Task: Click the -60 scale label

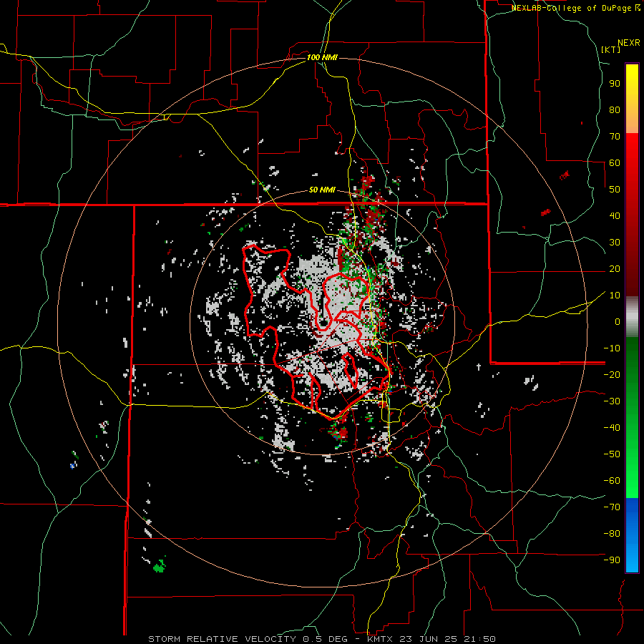Action: pos(612,481)
